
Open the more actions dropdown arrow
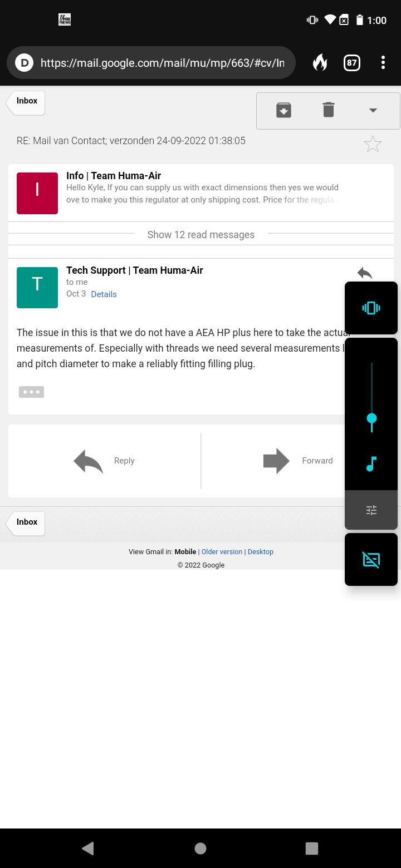click(373, 110)
